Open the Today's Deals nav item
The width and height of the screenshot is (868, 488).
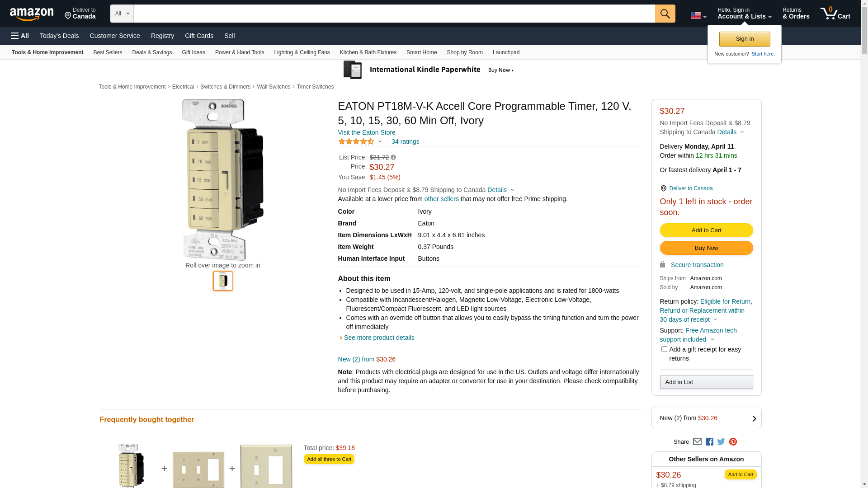59,36
